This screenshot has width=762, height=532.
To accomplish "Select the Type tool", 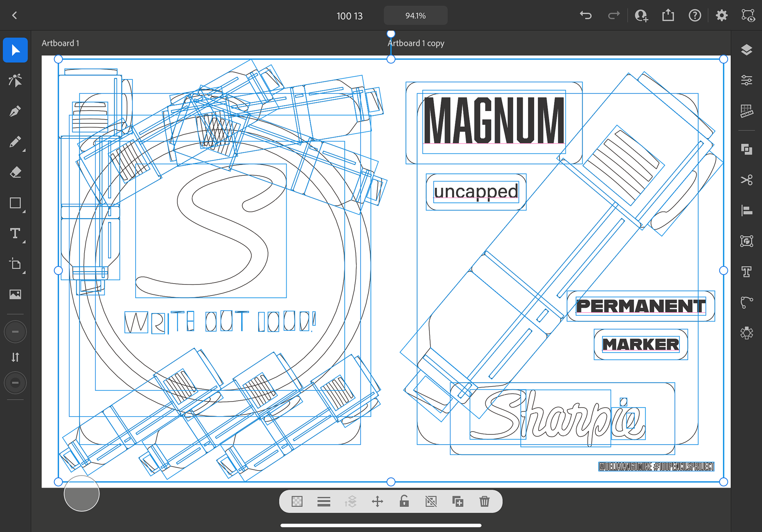I will [15, 233].
